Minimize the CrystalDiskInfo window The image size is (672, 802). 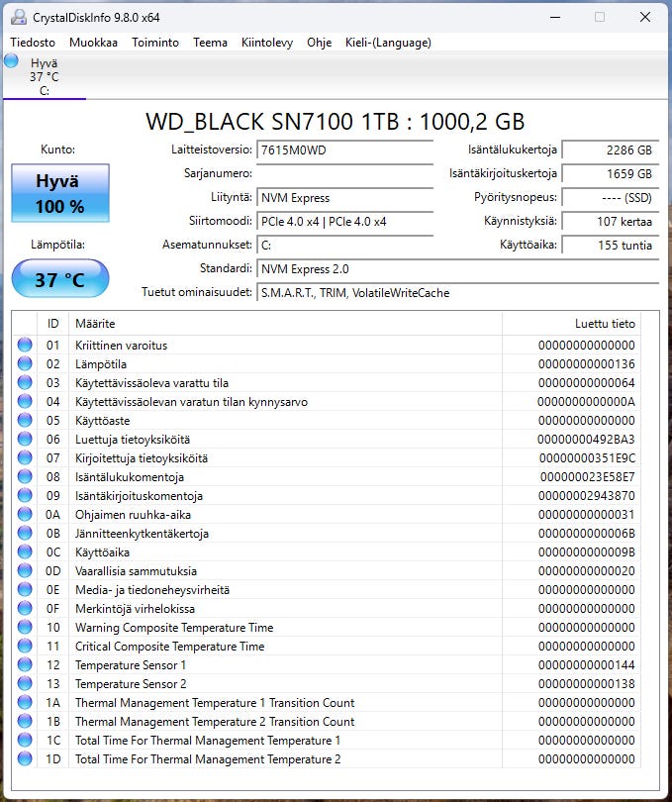pyautogui.click(x=555, y=18)
